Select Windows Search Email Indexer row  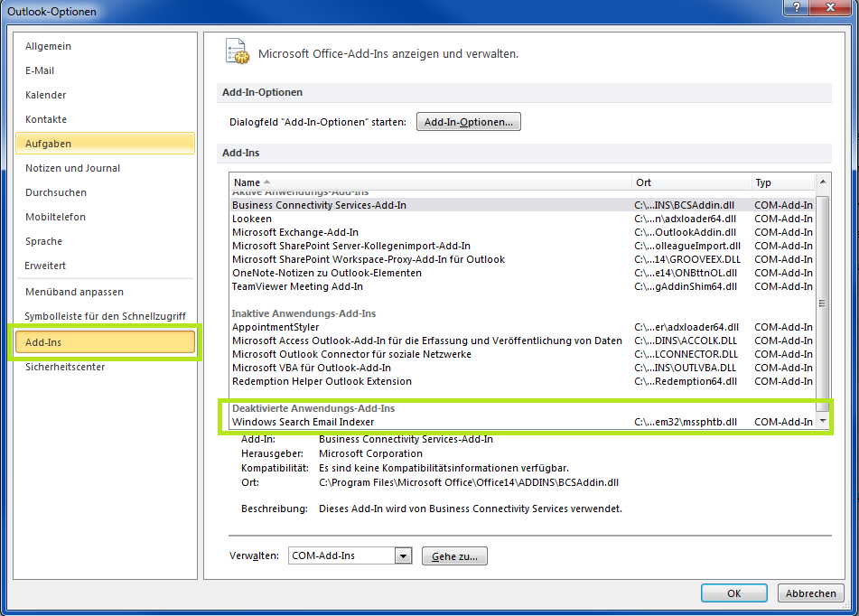522,422
